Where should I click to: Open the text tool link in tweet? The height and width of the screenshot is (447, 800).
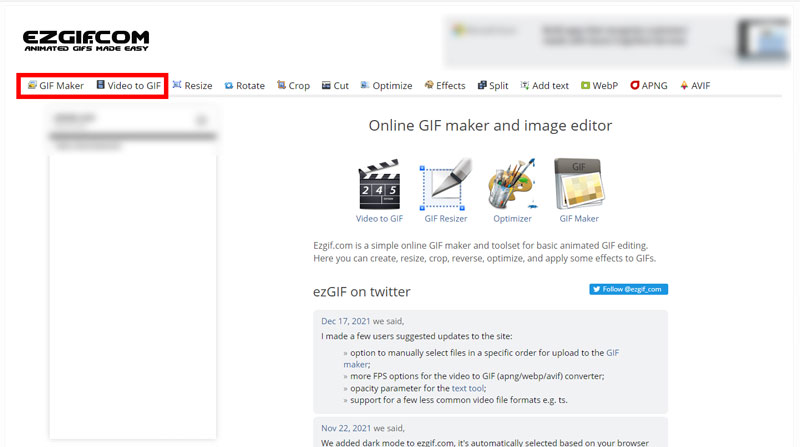click(x=468, y=388)
